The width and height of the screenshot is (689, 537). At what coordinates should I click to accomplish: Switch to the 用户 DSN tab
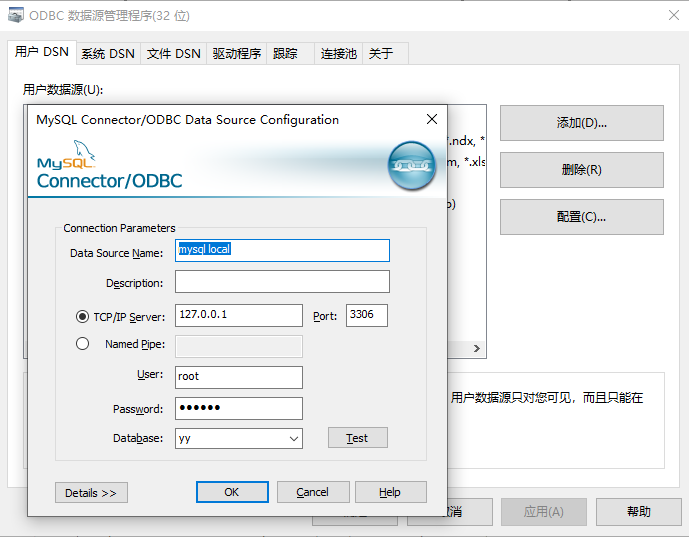[x=42, y=52]
